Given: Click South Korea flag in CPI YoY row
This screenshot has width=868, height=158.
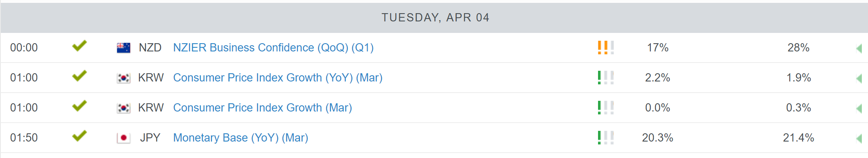Looking at the screenshot, I should click(124, 78).
